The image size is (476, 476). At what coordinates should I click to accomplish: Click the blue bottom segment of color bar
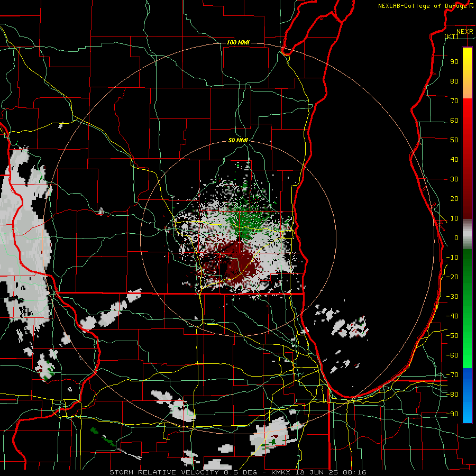tap(467, 395)
